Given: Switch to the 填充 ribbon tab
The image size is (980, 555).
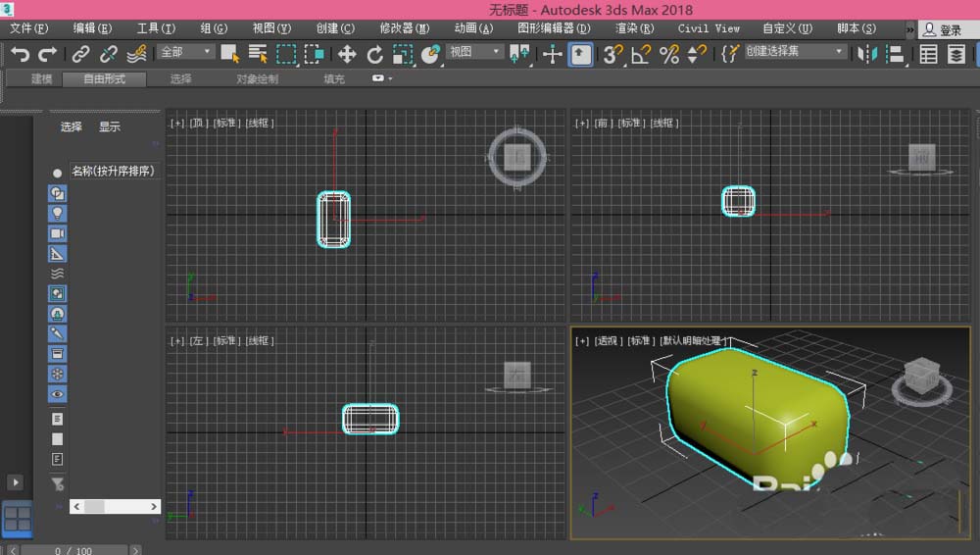Looking at the screenshot, I should pos(334,78).
